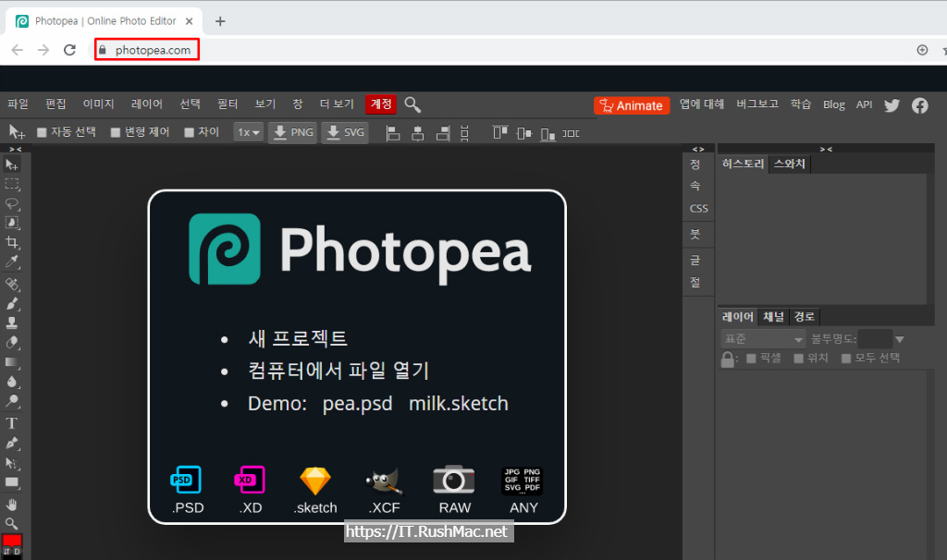Screen dimensions: 947x560
Task: Select the Brush tool
Action: click(x=12, y=303)
